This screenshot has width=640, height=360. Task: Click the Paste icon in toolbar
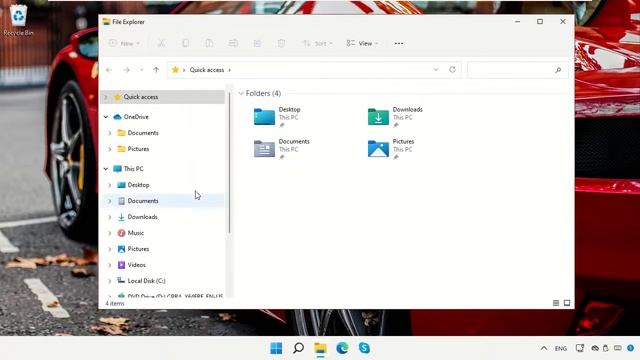click(x=209, y=43)
